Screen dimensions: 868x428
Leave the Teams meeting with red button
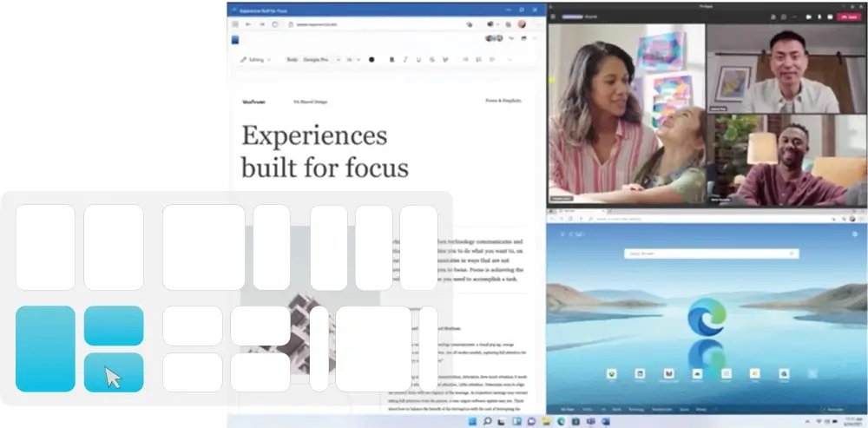(850, 17)
